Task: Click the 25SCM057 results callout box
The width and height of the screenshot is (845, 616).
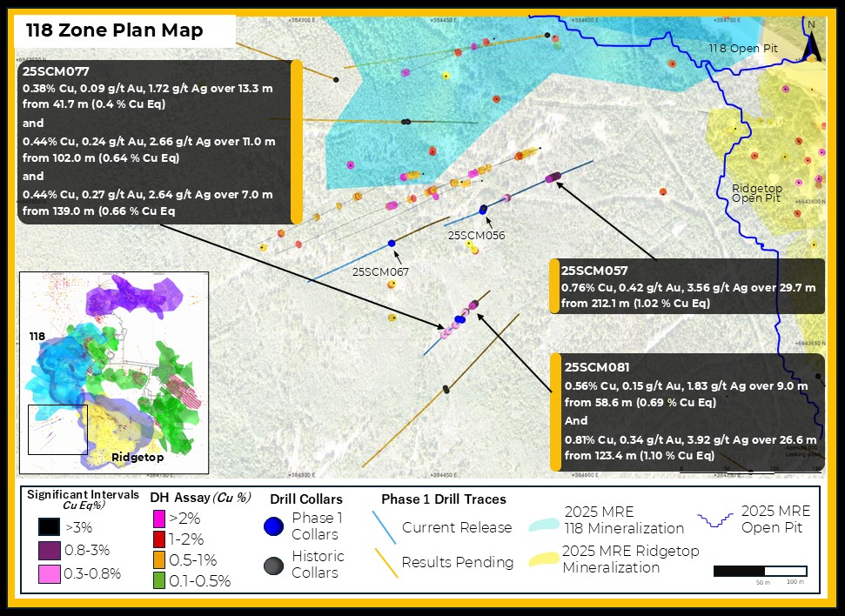Action: 687,286
